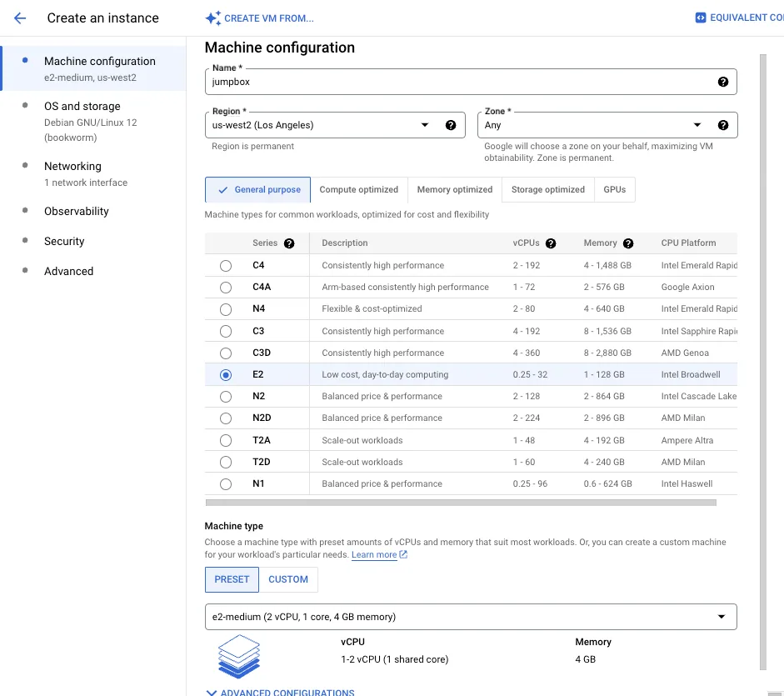
Task: Open help icon in the Name field
Action: (723, 82)
